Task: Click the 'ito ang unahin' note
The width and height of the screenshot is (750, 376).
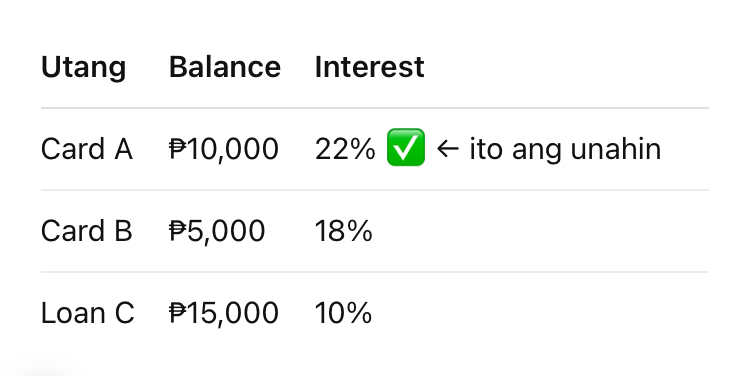Action: click(x=565, y=149)
